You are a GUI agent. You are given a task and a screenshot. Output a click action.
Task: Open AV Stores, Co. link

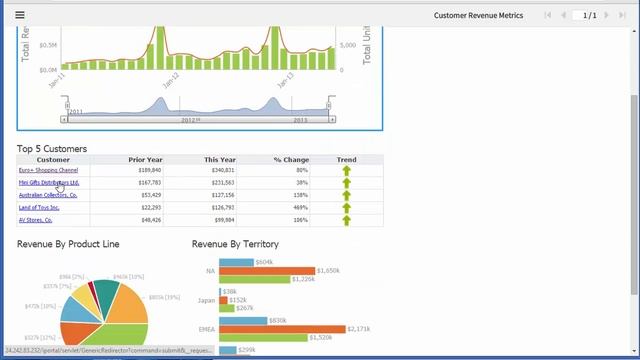36,220
